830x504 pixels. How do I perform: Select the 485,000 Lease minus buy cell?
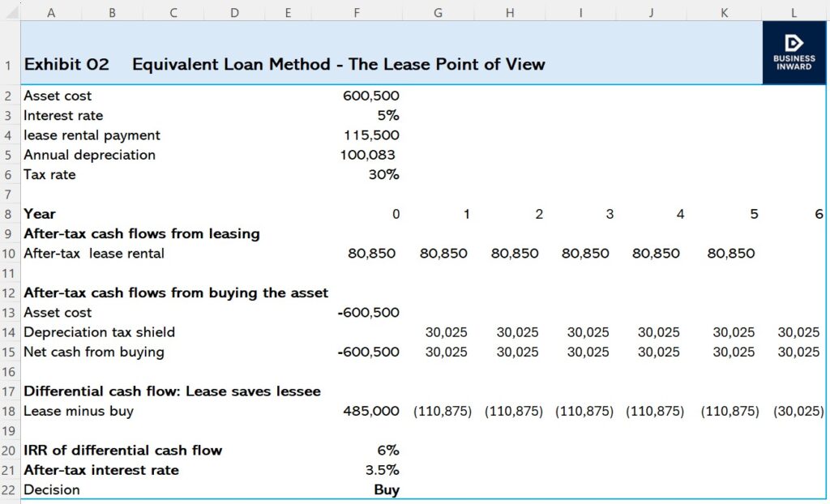point(371,412)
